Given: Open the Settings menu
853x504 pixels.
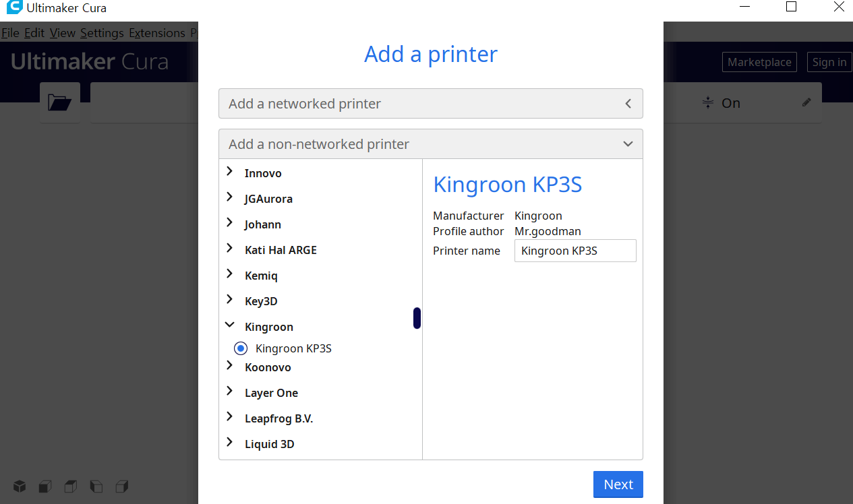Looking at the screenshot, I should (102, 33).
